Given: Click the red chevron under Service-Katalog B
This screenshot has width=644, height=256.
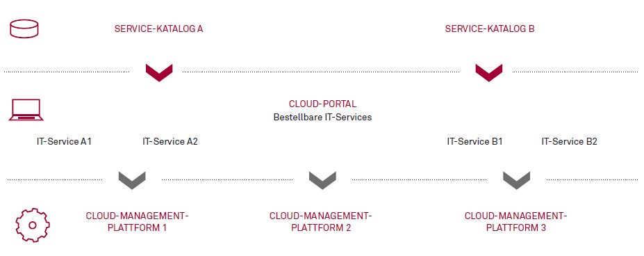Looking at the screenshot, I should [x=489, y=72].
